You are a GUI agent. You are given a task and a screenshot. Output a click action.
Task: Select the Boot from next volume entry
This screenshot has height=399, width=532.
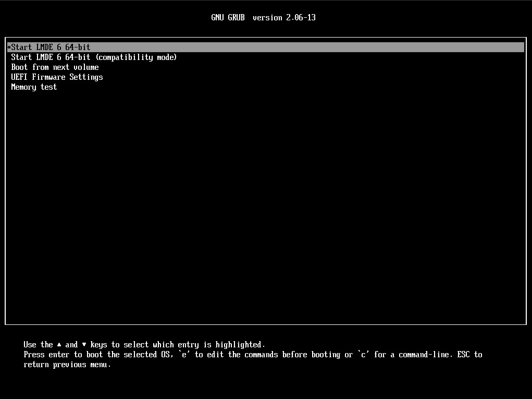(55, 67)
